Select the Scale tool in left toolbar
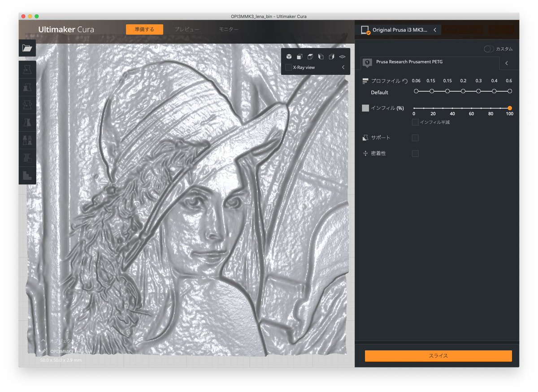Viewport: 538px width, 392px height. [27, 86]
